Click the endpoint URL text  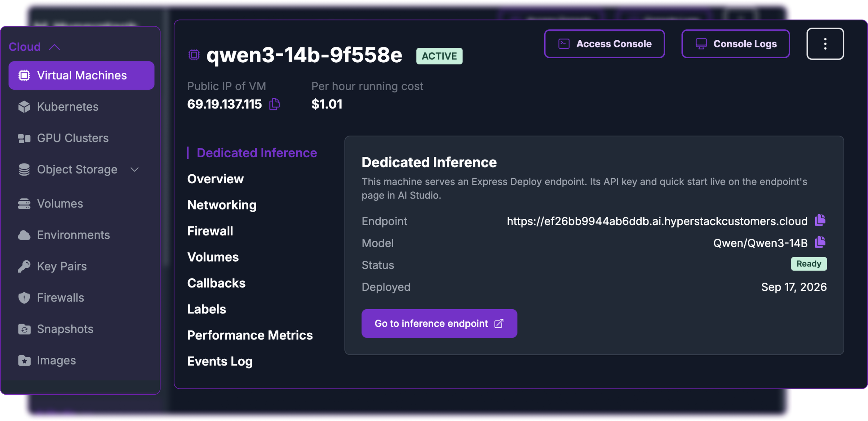(x=657, y=221)
